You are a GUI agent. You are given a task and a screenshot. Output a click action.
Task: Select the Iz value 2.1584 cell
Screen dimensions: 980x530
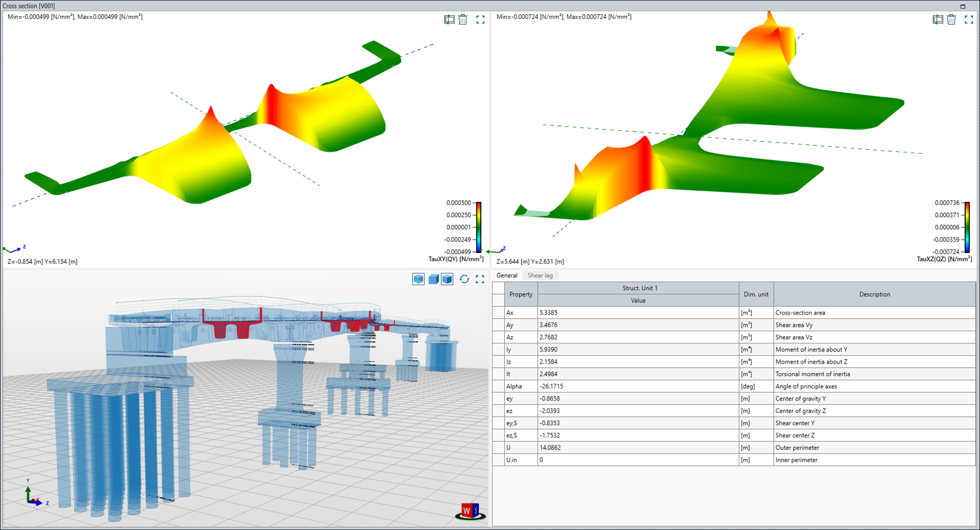pyautogui.click(x=638, y=362)
